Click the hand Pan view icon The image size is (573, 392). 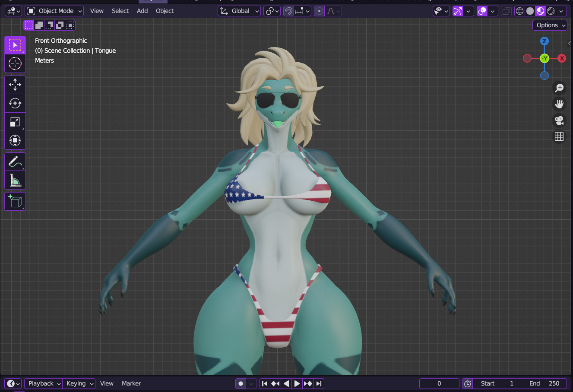[559, 104]
